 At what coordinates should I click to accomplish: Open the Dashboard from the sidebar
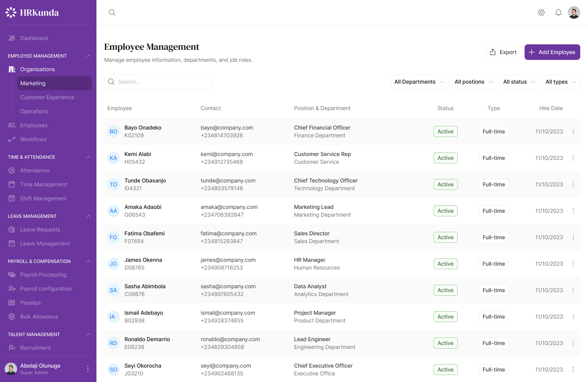(33, 38)
